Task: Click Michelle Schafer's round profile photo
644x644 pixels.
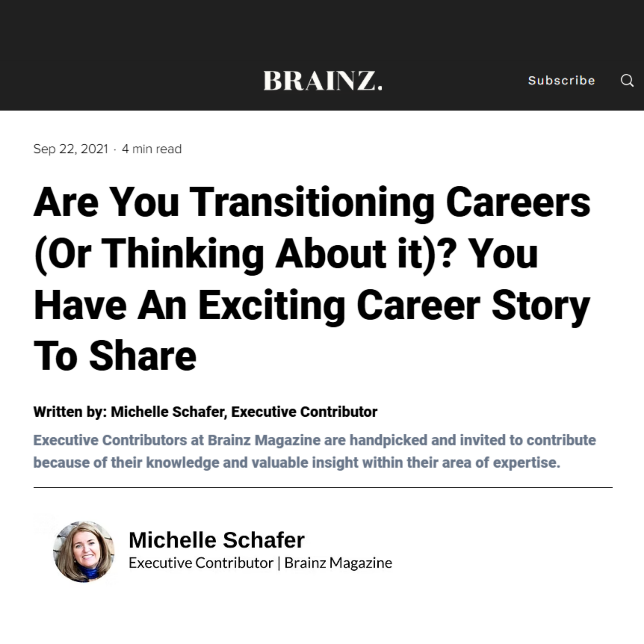Action: pyautogui.click(x=84, y=552)
